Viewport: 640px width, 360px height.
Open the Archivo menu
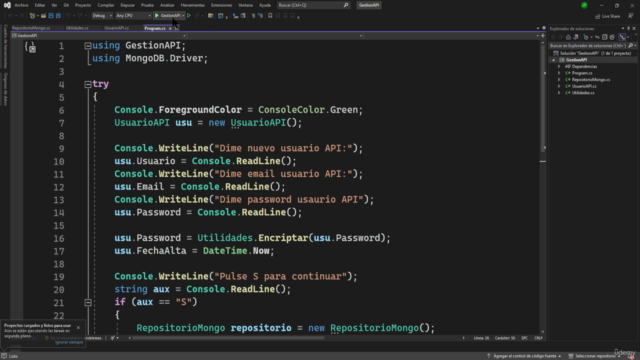[21, 5]
